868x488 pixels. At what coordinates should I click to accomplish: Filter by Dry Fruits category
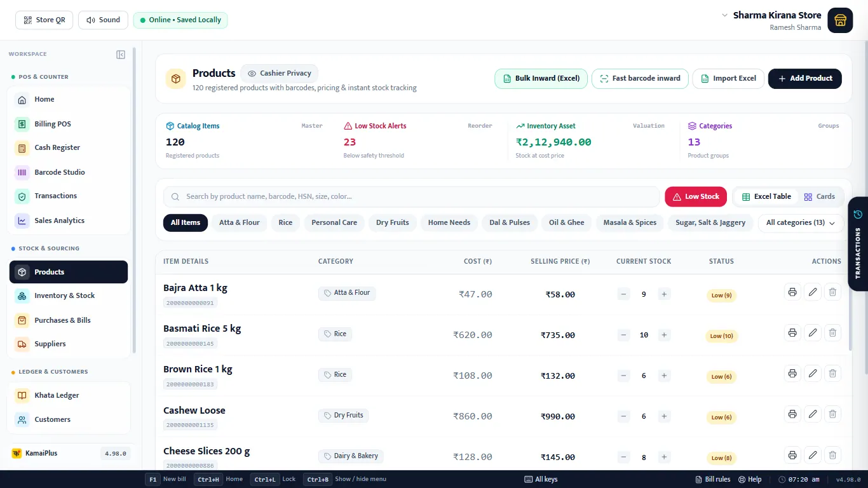(x=393, y=223)
